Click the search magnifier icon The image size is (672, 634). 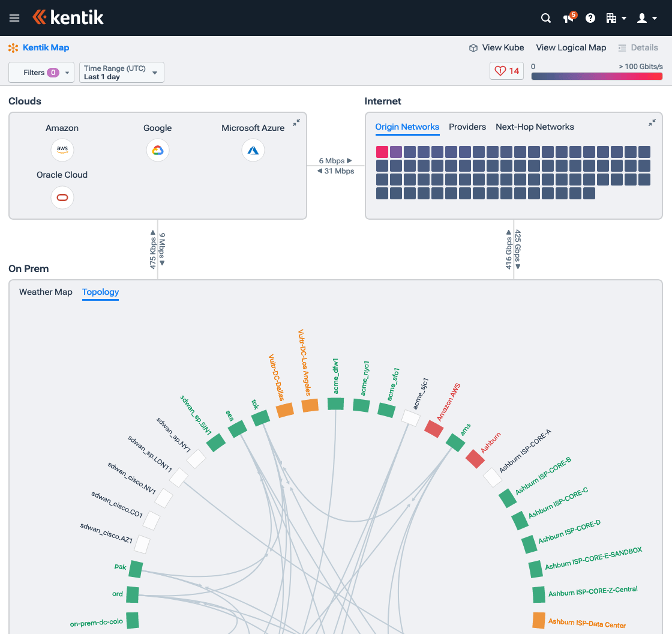point(545,18)
